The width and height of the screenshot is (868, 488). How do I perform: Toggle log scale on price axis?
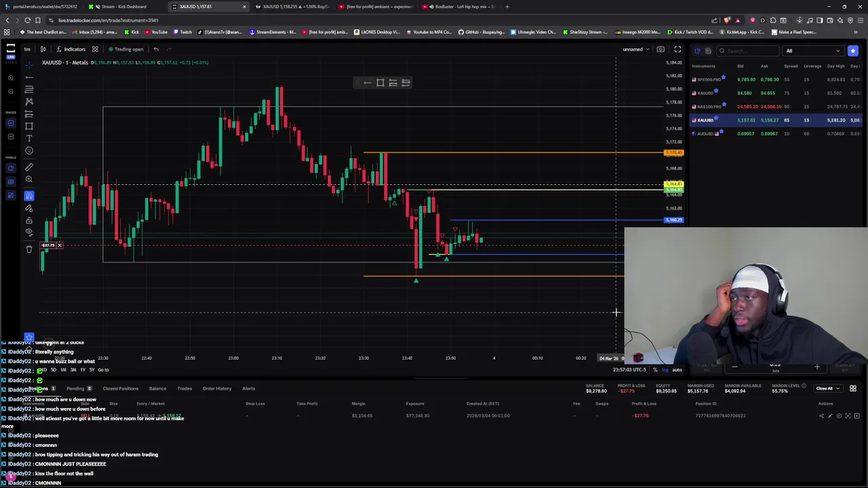click(x=665, y=369)
